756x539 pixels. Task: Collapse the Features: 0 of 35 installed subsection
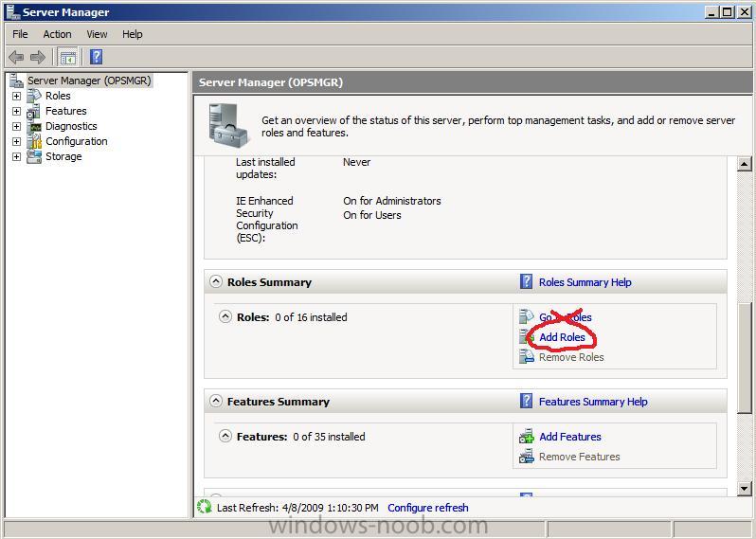click(225, 436)
